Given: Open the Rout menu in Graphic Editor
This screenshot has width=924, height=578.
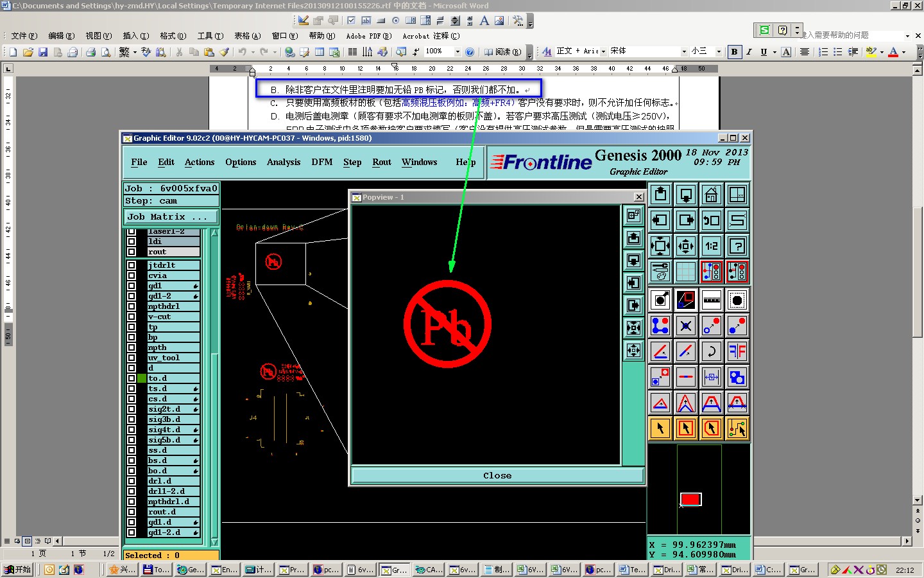Looking at the screenshot, I should click(x=382, y=162).
